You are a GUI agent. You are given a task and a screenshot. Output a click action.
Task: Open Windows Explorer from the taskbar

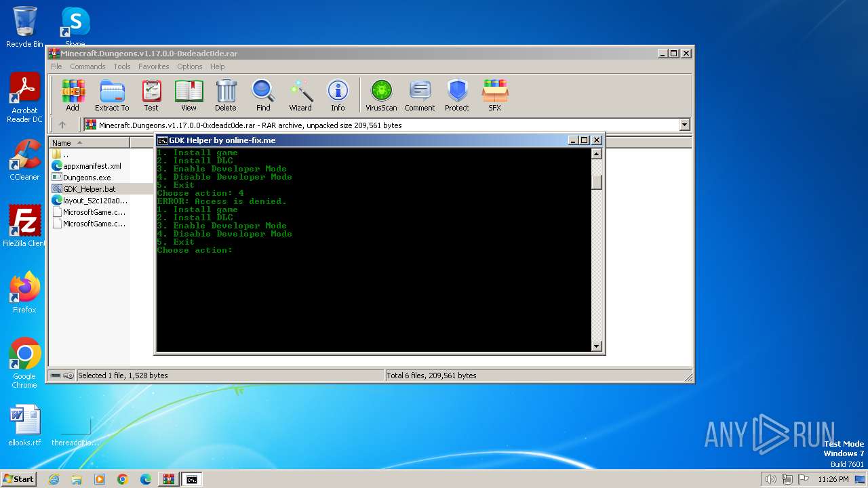coord(77,479)
